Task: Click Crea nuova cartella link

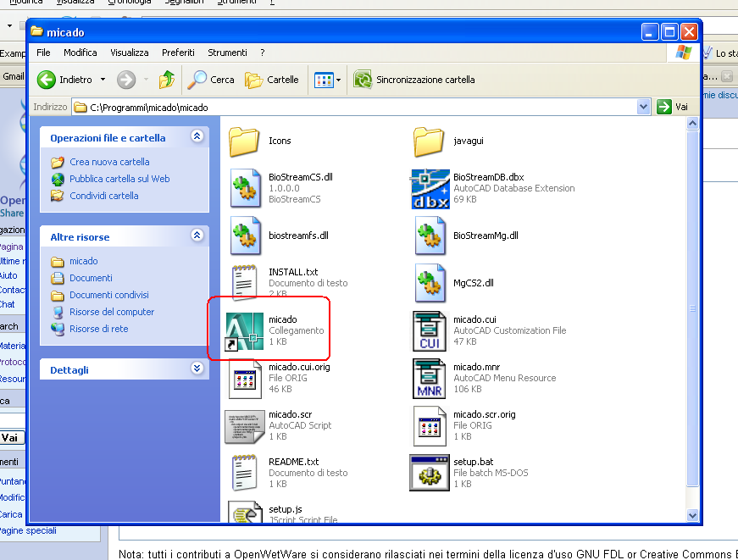Action: 109,162
